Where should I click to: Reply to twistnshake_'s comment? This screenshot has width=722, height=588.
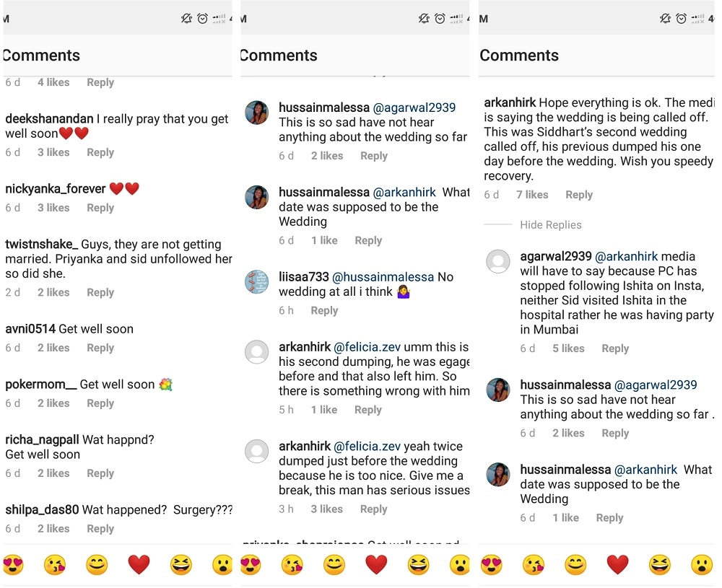(100, 292)
